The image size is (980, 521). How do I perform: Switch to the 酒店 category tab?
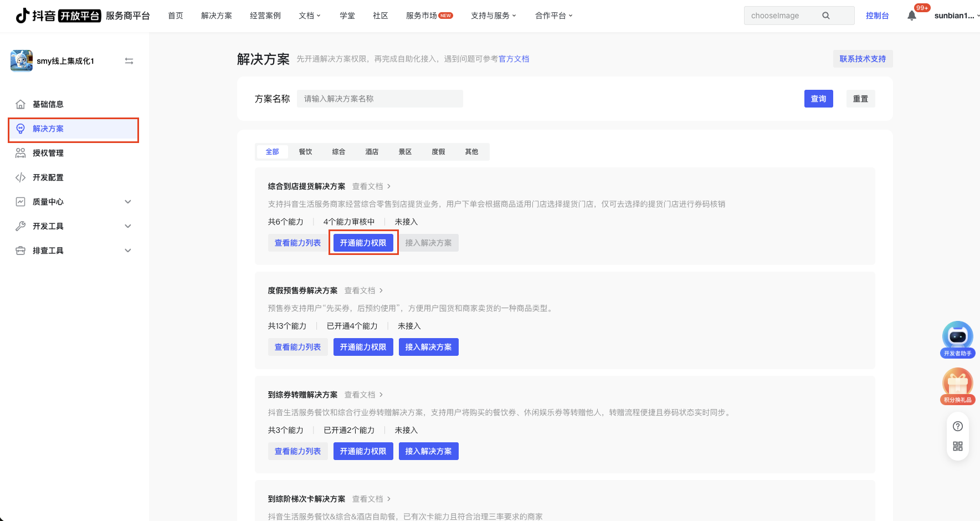click(x=372, y=152)
